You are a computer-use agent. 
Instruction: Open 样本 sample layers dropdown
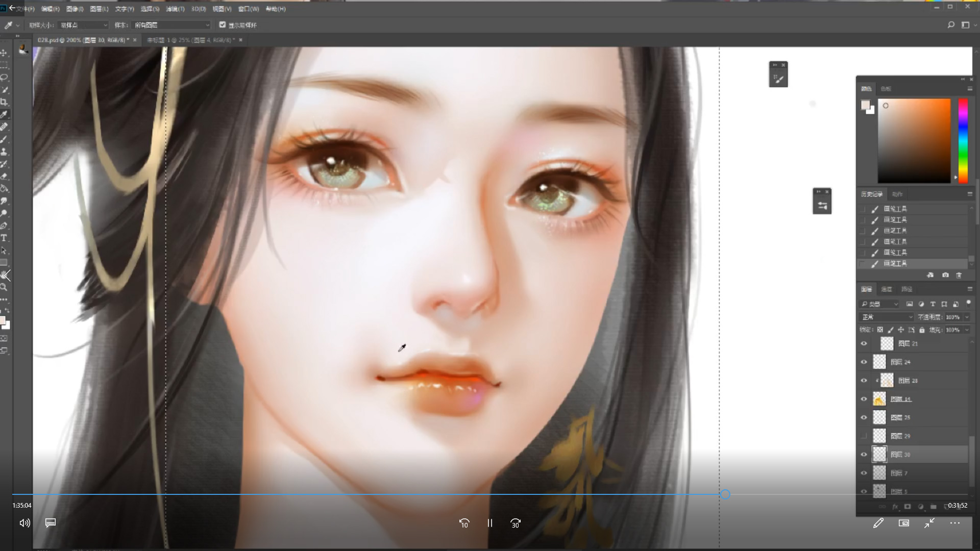171,25
